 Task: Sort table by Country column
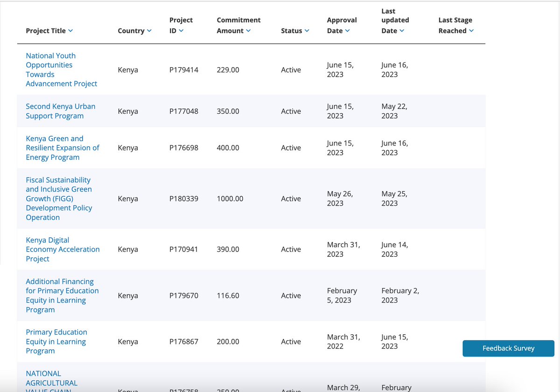click(135, 31)
